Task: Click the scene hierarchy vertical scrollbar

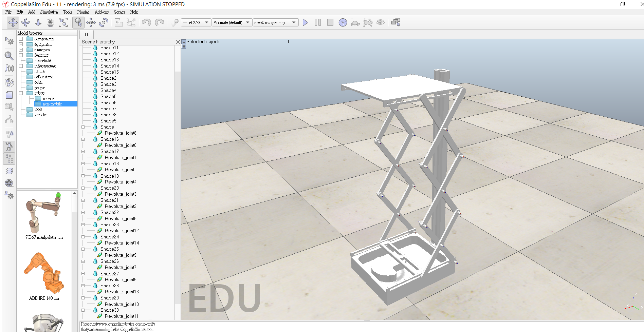Action: coord(178,188)
